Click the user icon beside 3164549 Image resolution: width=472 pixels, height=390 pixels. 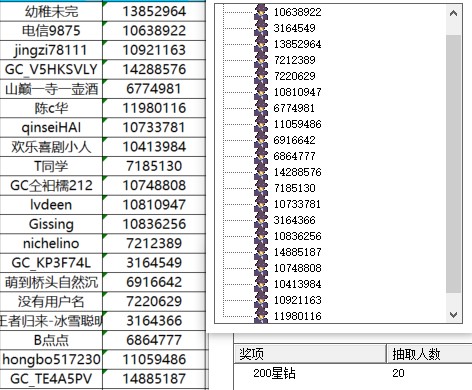[x=261, y=28]
